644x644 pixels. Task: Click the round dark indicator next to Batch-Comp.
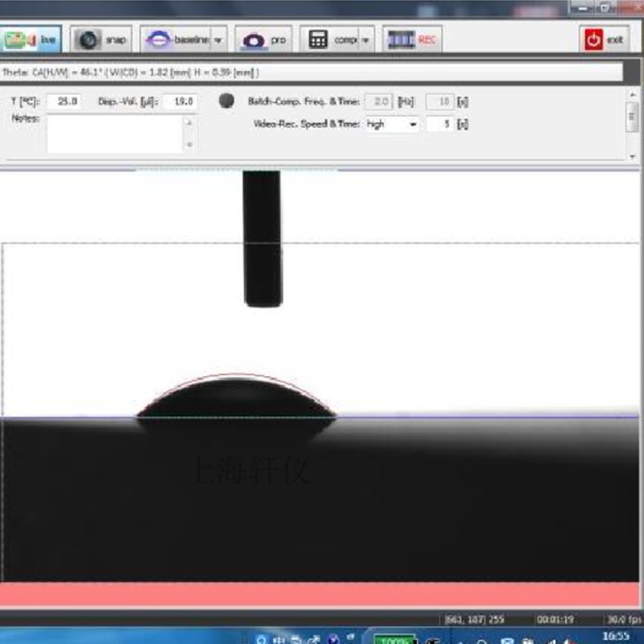[227, 101]
